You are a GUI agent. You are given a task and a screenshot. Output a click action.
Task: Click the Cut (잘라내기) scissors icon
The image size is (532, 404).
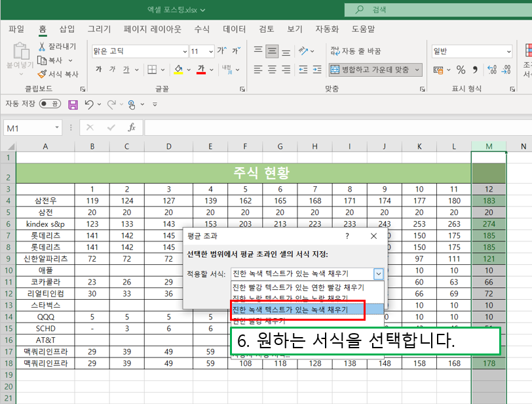pos(42,46)
